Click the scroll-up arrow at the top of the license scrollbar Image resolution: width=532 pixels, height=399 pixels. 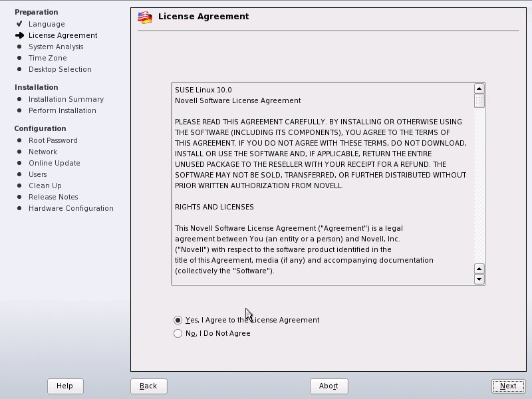click(479, 89)
